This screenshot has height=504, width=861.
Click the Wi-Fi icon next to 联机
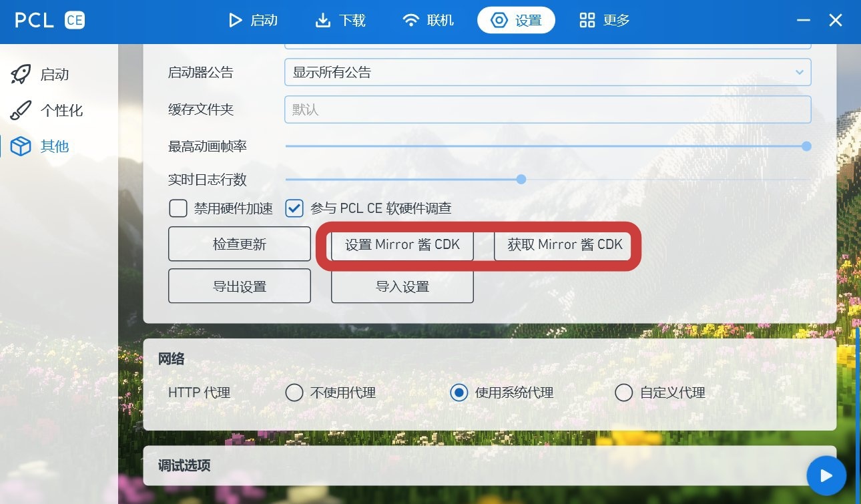click(411, 20)
